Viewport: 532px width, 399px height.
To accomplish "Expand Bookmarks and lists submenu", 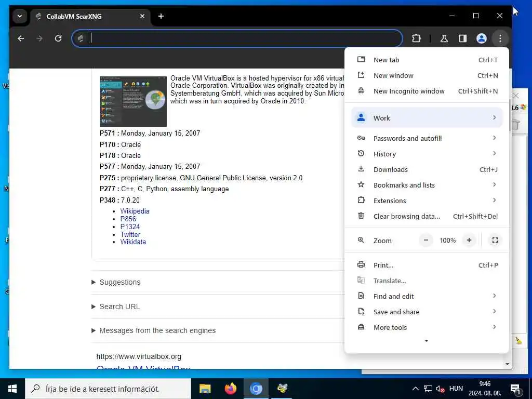I will [x=427, y=185].
